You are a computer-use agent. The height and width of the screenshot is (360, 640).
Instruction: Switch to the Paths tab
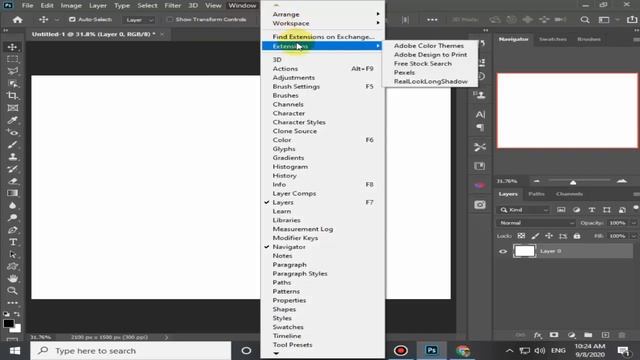536,194
